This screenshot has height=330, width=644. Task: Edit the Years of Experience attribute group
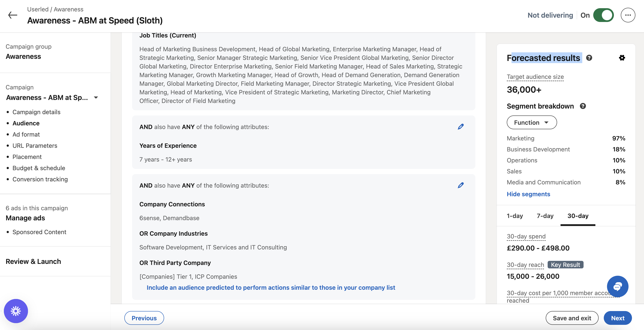(x=461, y=127)
